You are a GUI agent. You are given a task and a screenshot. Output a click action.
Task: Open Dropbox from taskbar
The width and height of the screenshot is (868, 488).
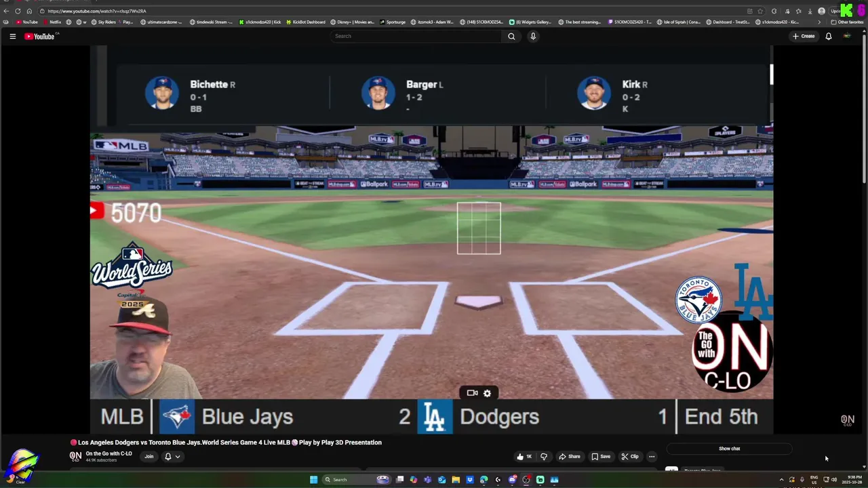(x=469, y=479)
